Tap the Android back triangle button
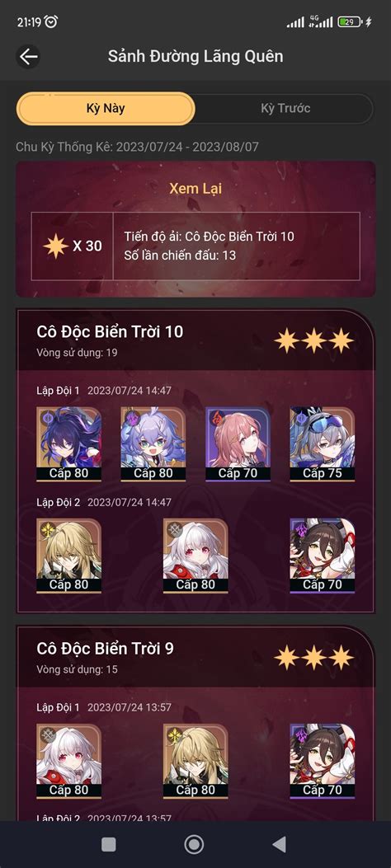 click(x=279, y=844)
